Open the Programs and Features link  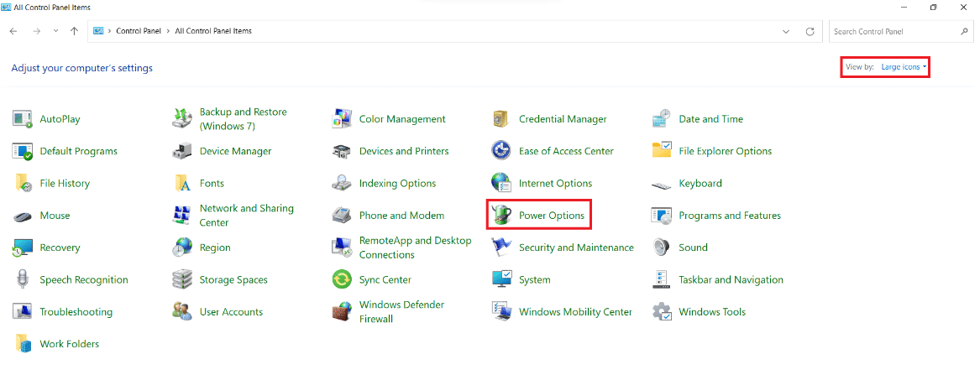[x=729, y=216]
